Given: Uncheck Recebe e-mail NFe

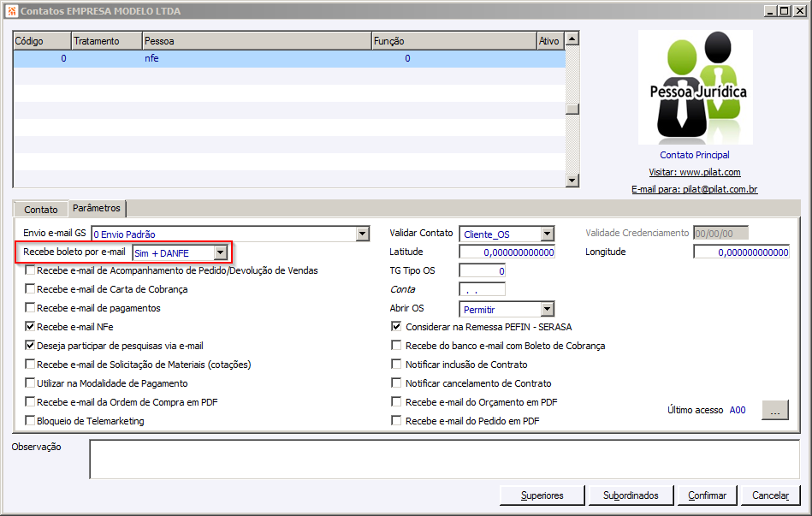Looking at the screenshot, I should (x=30, y=326).
